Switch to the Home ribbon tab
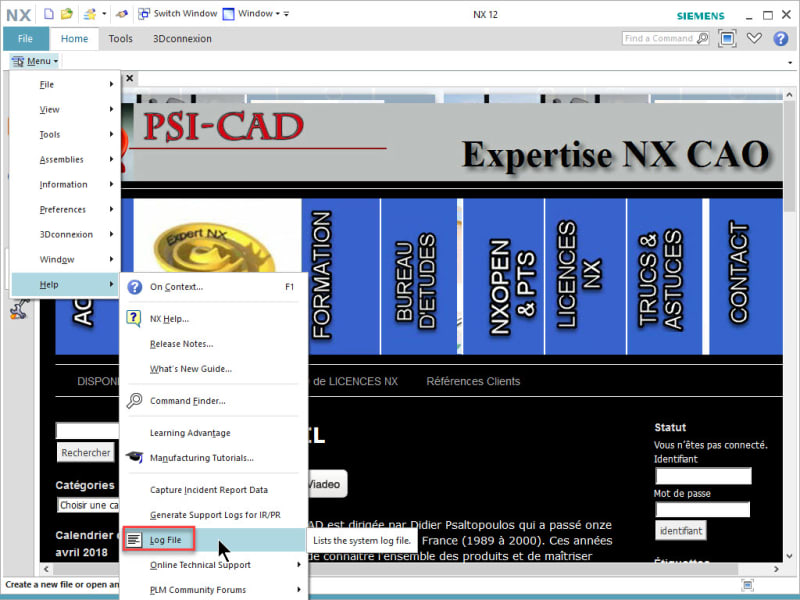800x600 pixels. pos(74,39)
